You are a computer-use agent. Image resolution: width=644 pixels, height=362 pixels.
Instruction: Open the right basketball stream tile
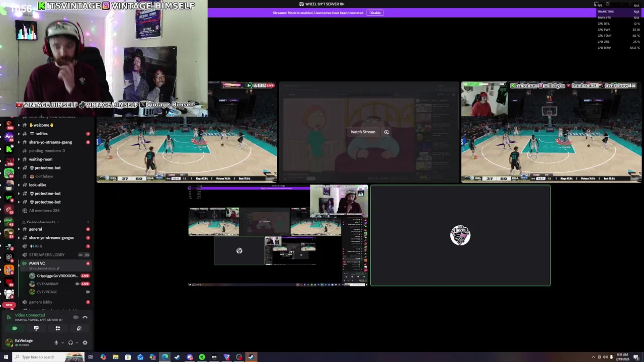(551, 132)
